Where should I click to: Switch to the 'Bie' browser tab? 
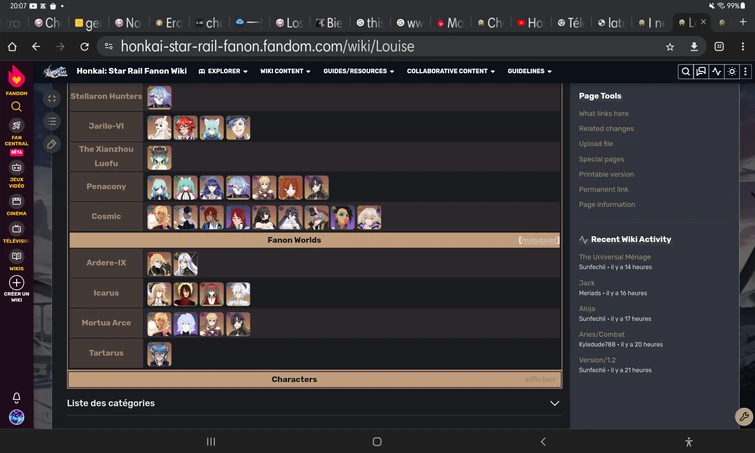point(330,23)
